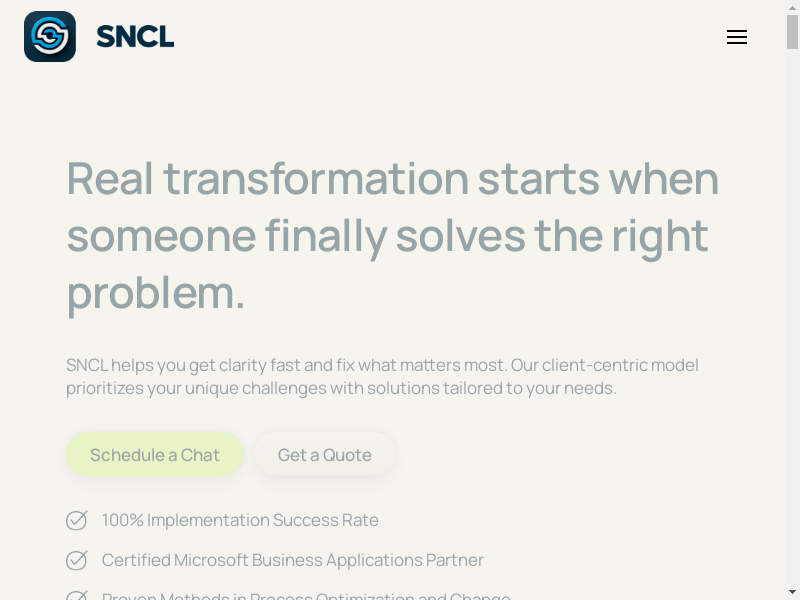Click 'prioritizes your unique challenges' paragraph line
The image size is (800, 600).
(341, 388)
